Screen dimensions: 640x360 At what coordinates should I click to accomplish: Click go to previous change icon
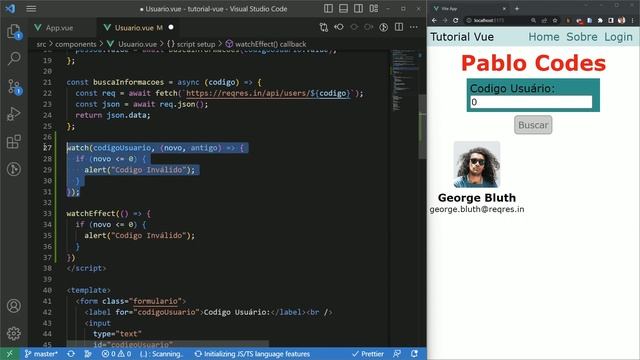coord(339,27)
